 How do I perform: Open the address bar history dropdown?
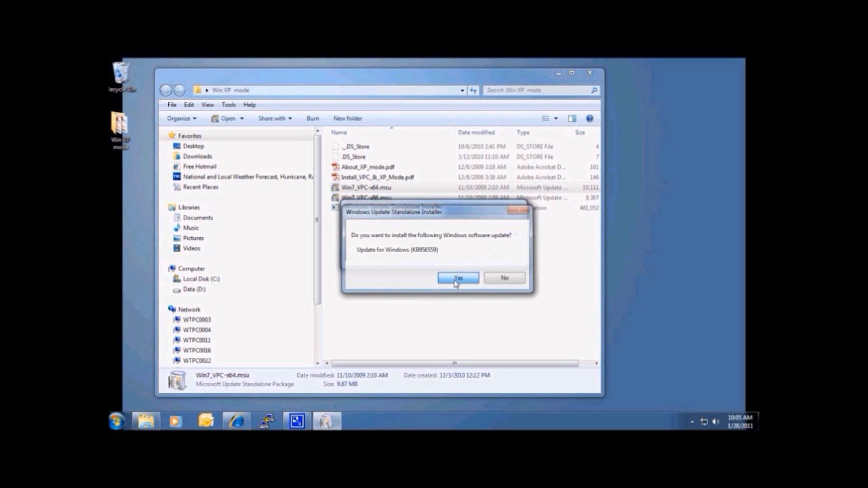462,90
